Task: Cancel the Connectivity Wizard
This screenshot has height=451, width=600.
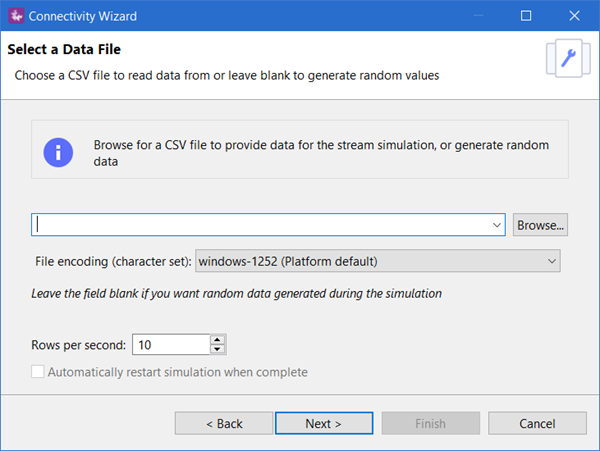Action: [537, 423]
